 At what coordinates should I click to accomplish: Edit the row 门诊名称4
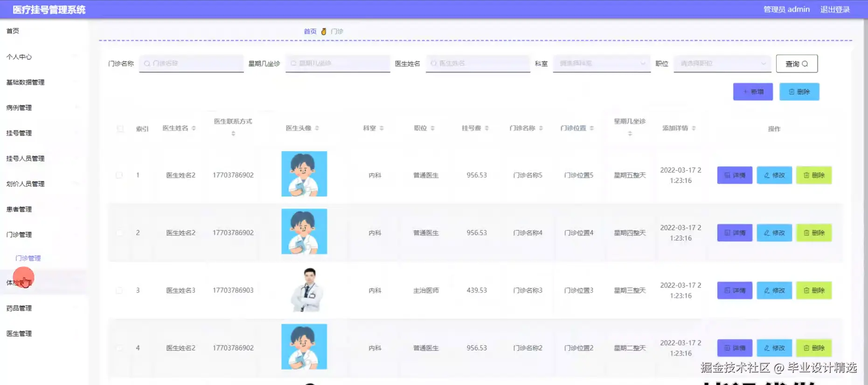pos(774,232)
